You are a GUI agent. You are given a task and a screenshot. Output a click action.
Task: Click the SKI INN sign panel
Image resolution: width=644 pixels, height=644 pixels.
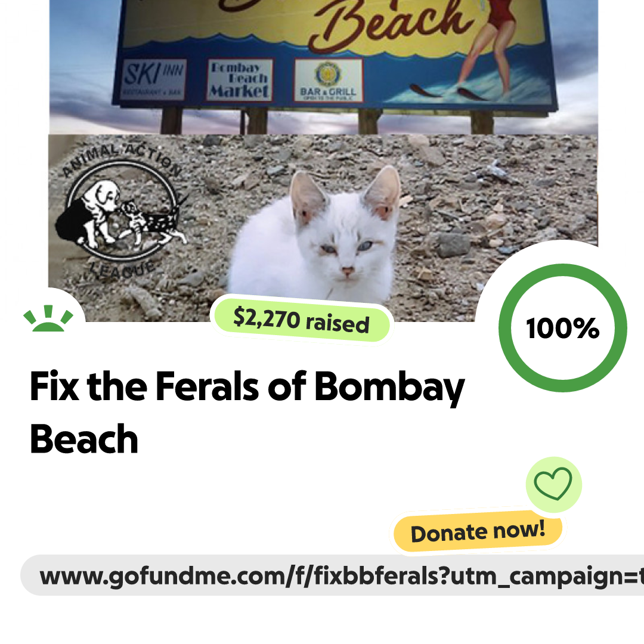(154, 79)
